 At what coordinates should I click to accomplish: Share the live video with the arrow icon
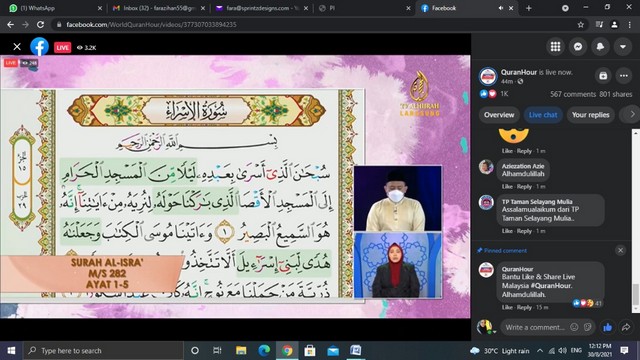[x=626, y=327]
